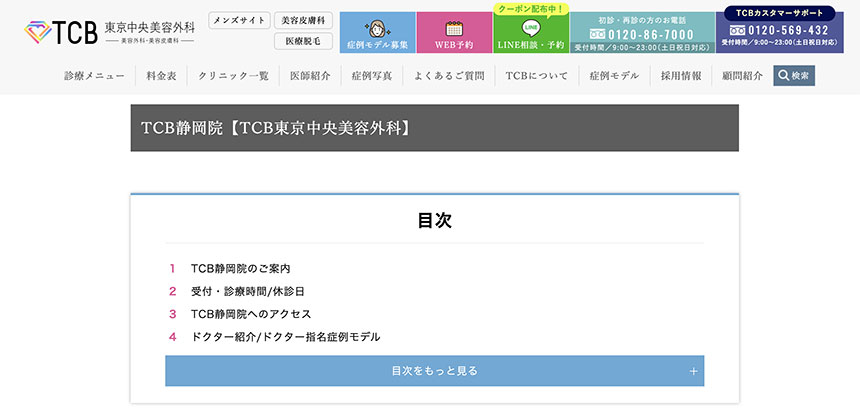
Task: Open 症例モデル navigation item
Action: coord(614,76)
